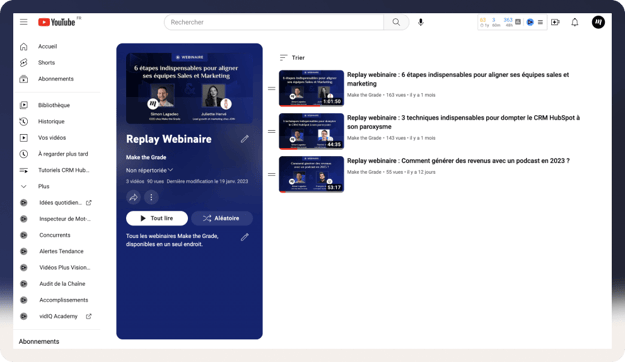625x362 pixels.
Task: Click the Aléatoire shuffle button
Action: click(222, 218)
